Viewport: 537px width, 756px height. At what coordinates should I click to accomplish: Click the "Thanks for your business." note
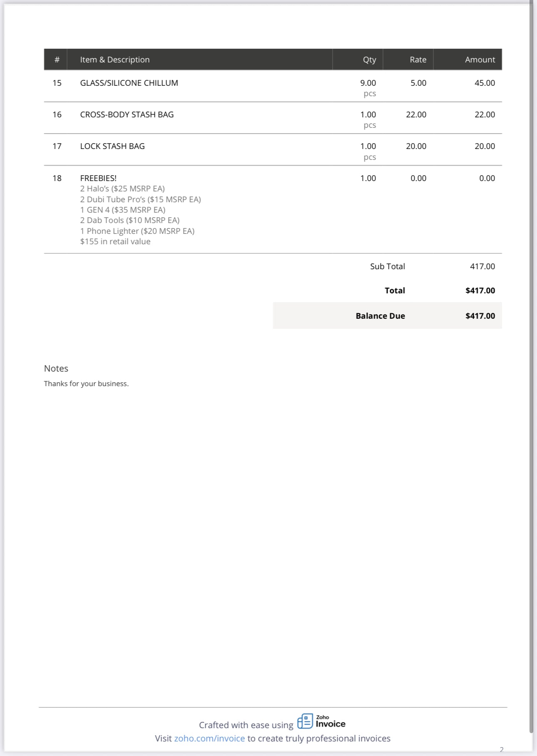(86, 384)
